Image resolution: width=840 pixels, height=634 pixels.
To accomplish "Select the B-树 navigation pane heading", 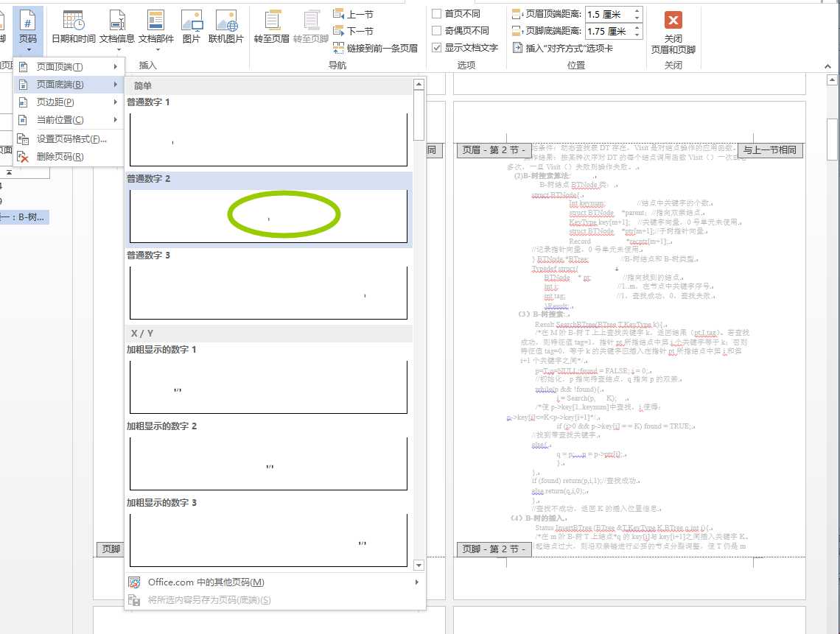I will 24,217.
